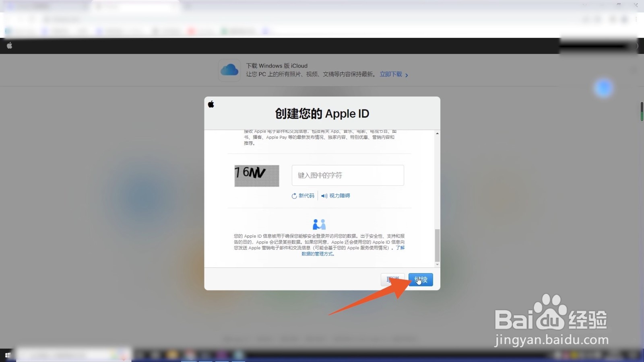Open the Windows Start menu

8,355
